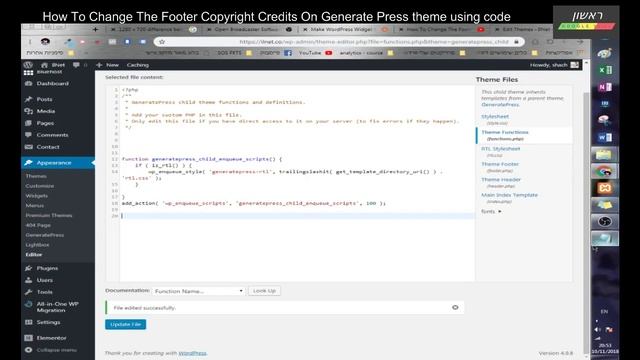Click the Update File button
Image resolution: width=640 pixels, height=360 pixels.
(125, 324)
